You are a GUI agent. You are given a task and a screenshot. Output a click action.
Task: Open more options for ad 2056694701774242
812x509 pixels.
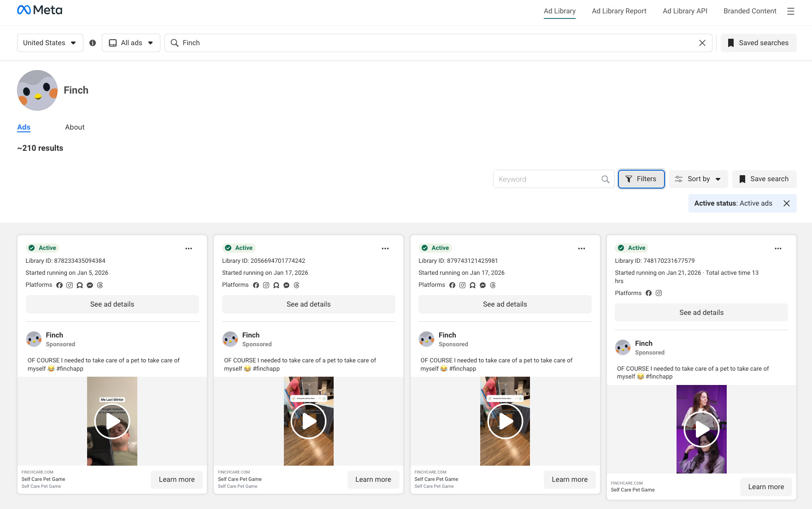click(385, 249)
